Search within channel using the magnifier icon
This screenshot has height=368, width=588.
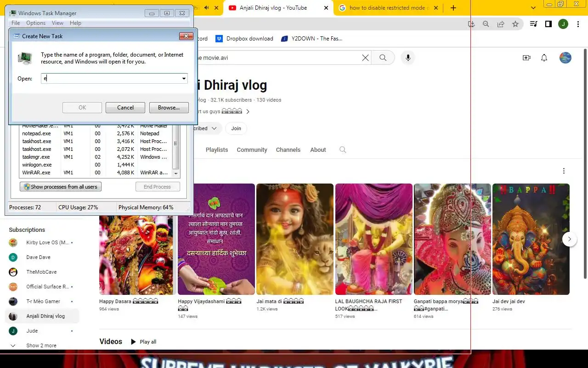[x=343, y=149]
